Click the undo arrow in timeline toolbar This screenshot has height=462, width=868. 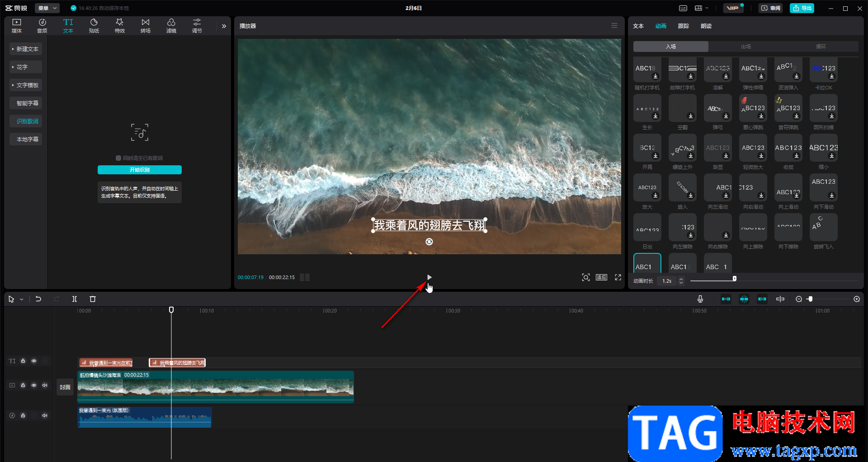tap(38, 299)
